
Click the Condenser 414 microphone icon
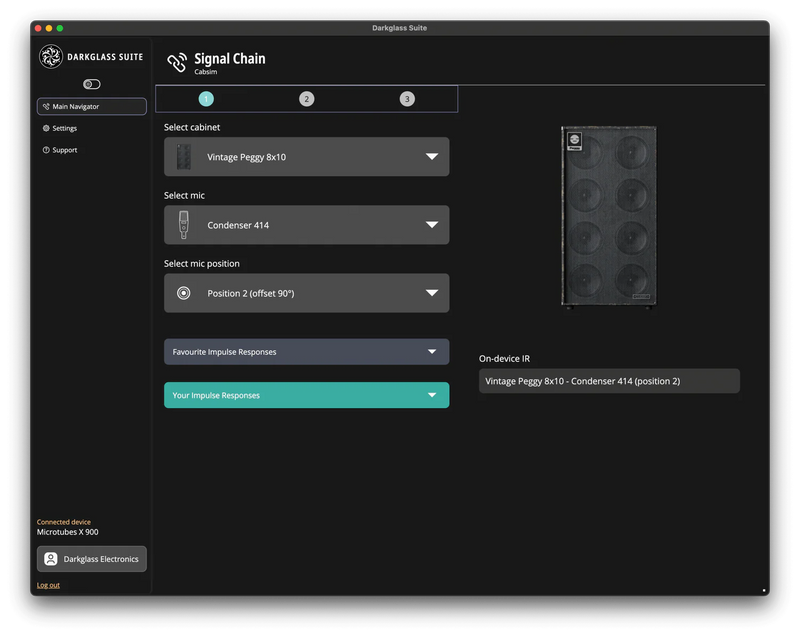183,225
